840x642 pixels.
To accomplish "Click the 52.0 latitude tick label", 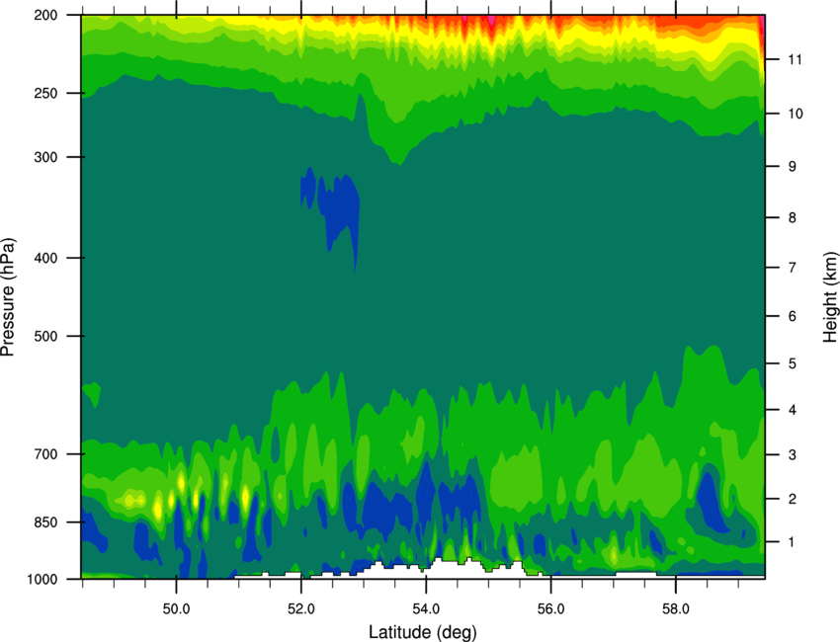I will pyautogui.click(x=301, y=609).
